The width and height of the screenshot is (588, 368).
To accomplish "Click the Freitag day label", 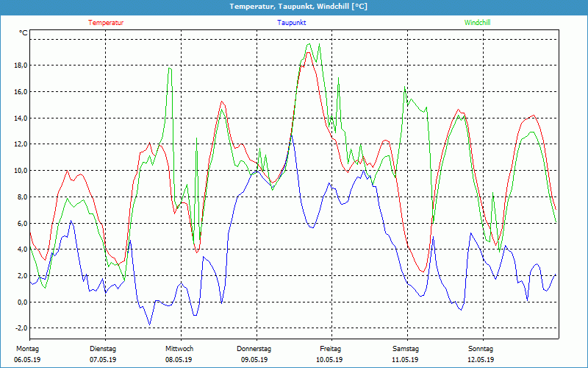I will pos(330,349).
